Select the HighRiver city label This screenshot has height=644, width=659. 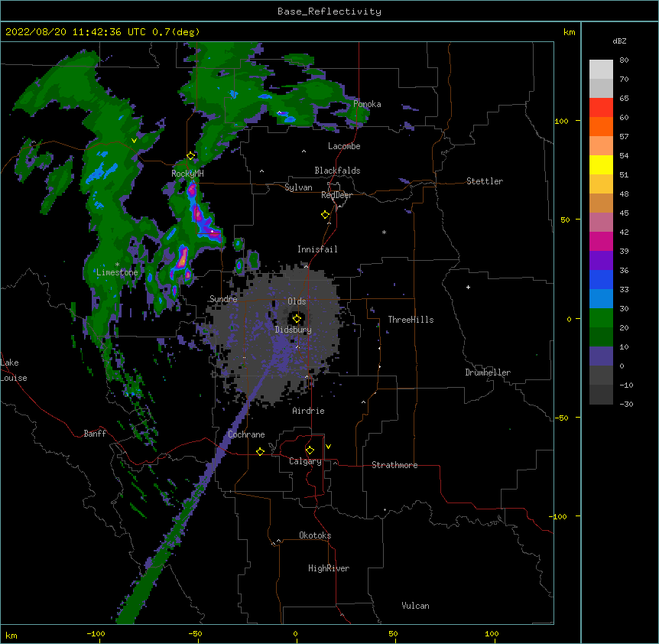[x=329, y=568]
